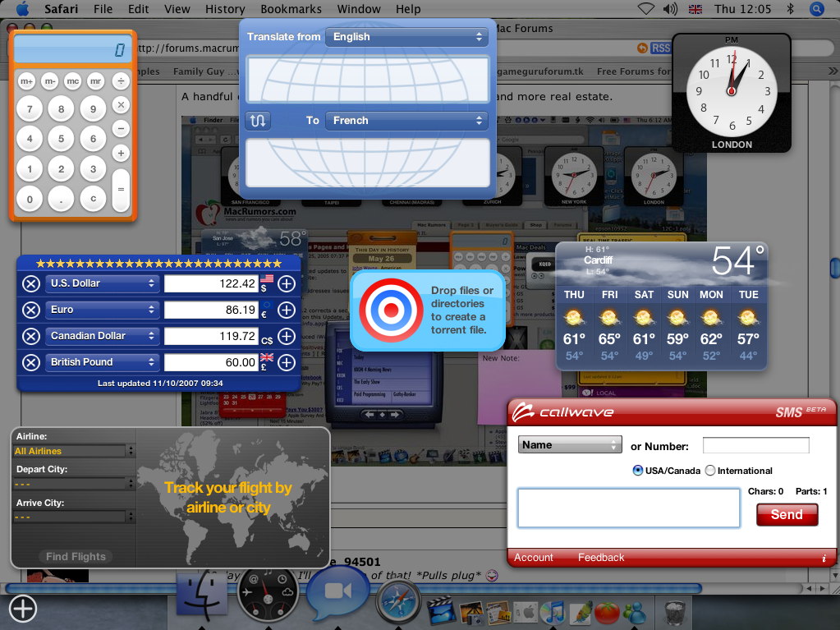Image resolution: width=840 pixels, height=630 pixels.
Task: Open the British Pound currency dropdown
Action: click(102, 362)
